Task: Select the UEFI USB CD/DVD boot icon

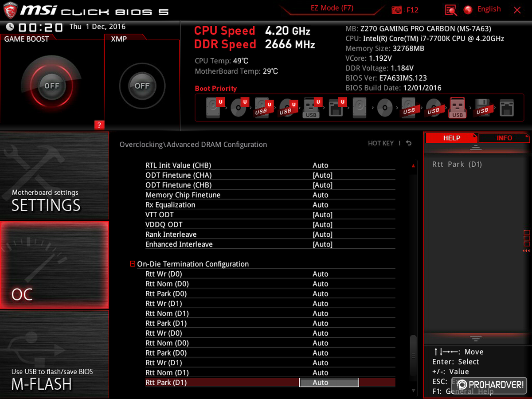Action: [x=287, y=108]
